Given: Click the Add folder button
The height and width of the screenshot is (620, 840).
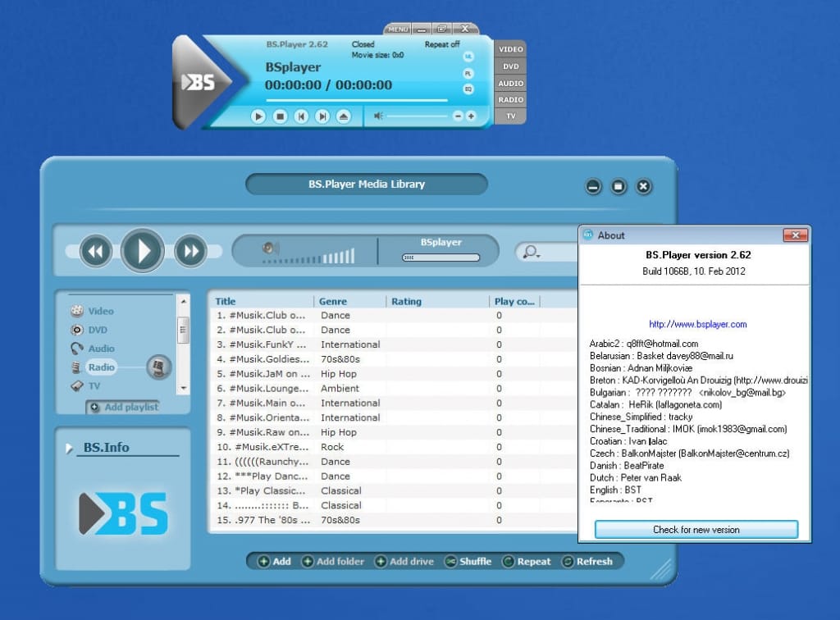Looking at the screenshot, I should (x=333, y=562).
